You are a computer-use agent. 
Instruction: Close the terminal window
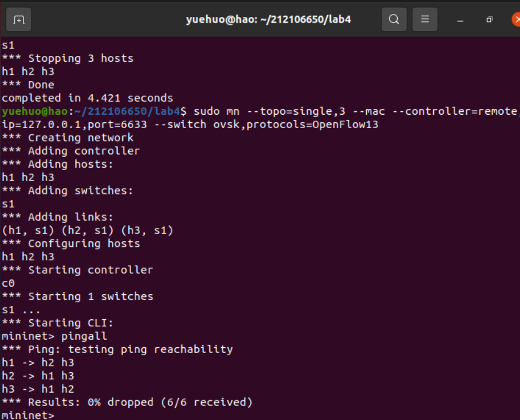516,19
